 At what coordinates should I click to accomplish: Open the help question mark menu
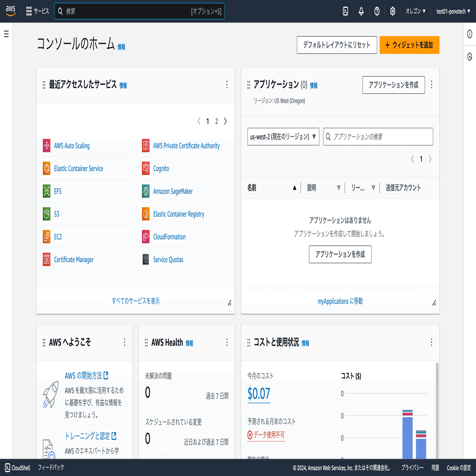[377, 11]
